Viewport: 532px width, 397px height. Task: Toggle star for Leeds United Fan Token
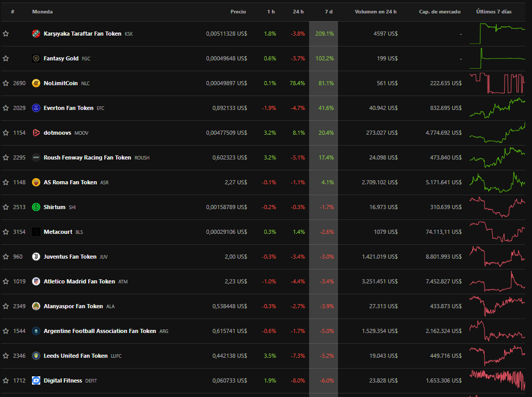coord(6,356)
